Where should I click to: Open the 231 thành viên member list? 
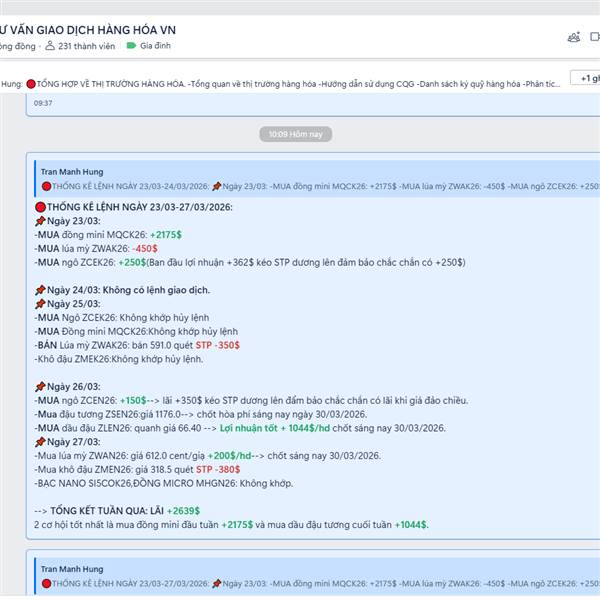click(86, 46)
